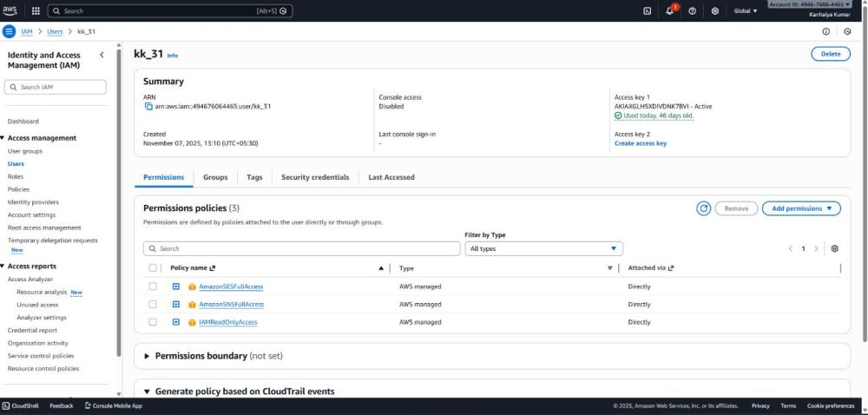The width and height of the screenshot is (868, 415).
Task: Open the AWS services grid menu
Action: tap(36, 10)
